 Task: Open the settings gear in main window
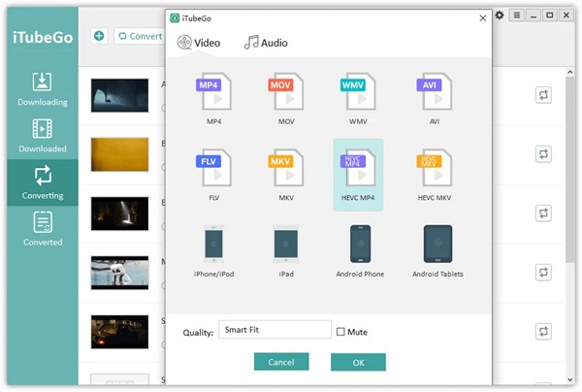coord(500,16)
